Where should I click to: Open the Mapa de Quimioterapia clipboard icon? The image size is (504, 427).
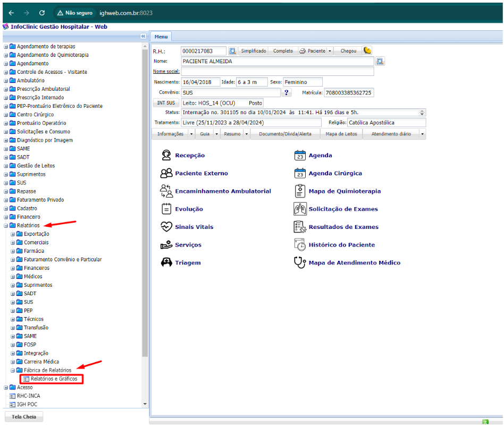point(300,191)
